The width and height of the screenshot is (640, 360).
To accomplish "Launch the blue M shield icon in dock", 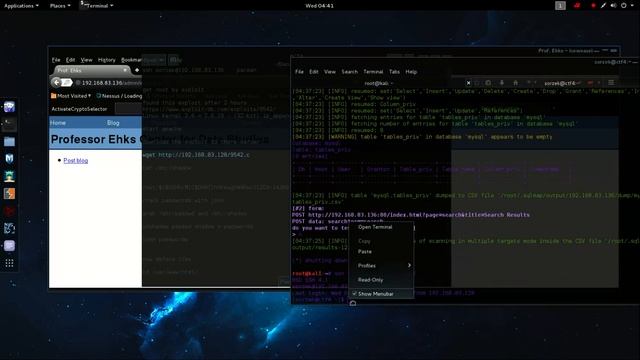I will [9, 158].
